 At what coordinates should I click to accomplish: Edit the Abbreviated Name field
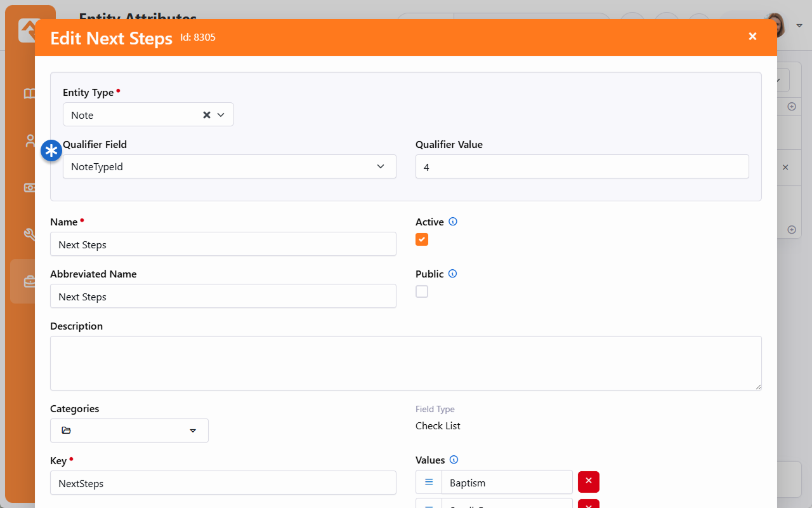tap(223, 296)
